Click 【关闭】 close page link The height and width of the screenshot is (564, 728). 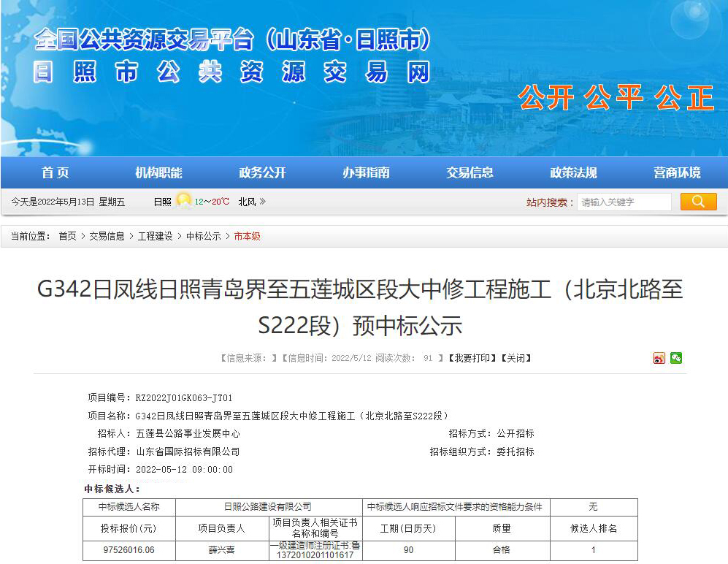(516, 358)
